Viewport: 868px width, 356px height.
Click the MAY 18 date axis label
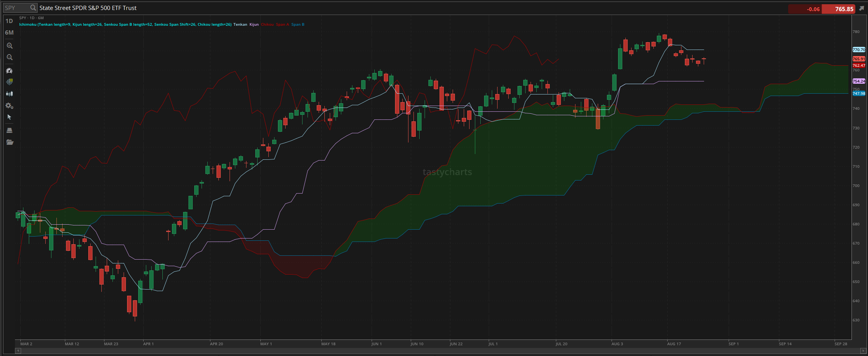pyautogui.click(x=328, y=344)
